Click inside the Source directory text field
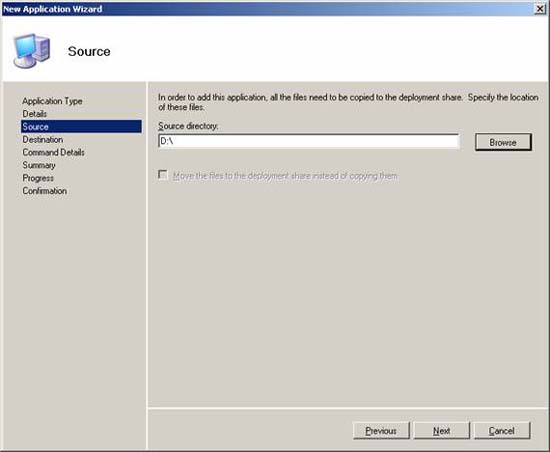The image size is (550, 452). tap(309, 141)
